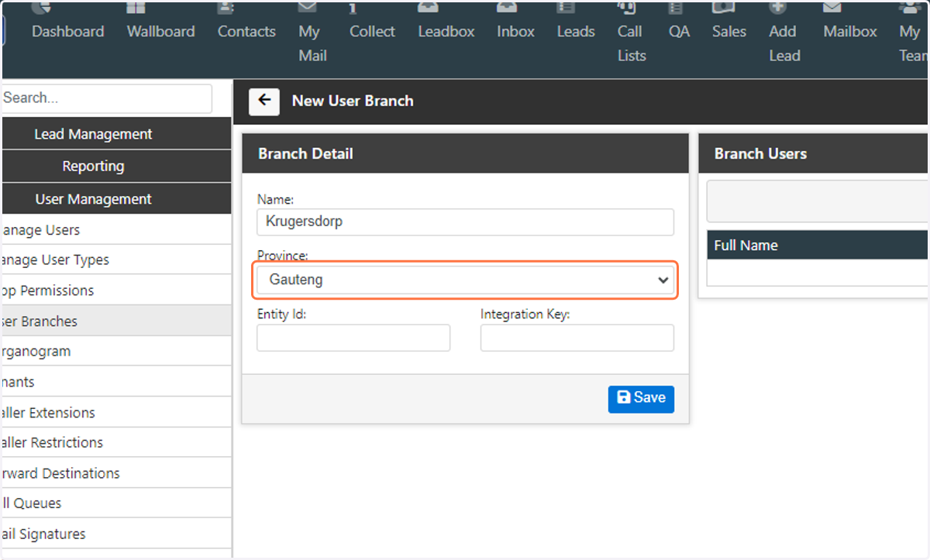Open Manage User Types
The width and height of the screenshot is (930, 560).
tap(116, 260)
